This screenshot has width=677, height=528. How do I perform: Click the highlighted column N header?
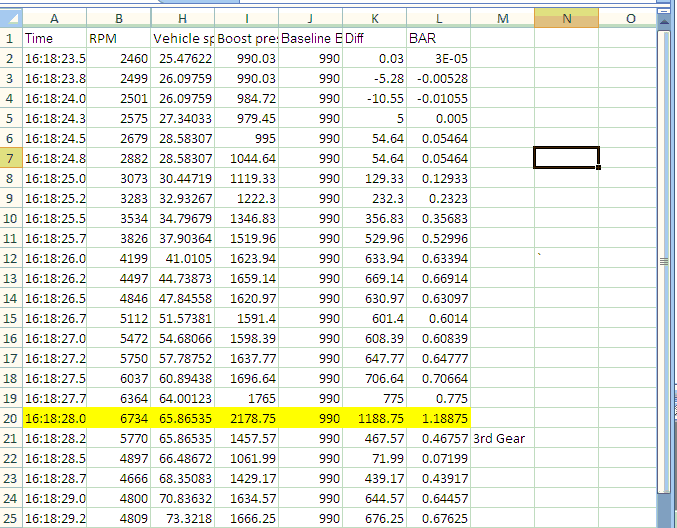click(566, 17)
